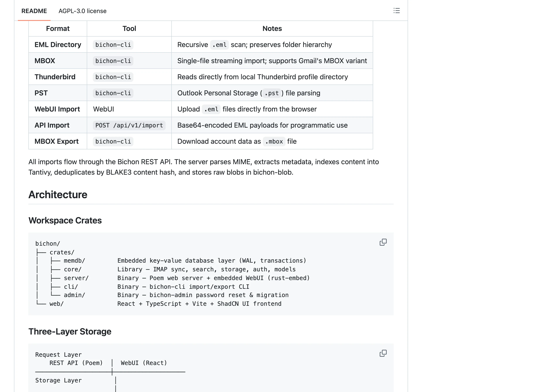Click bichon-cli in the MBOX row
This screenshot has width=558, height=392.
click(x=113, y=61)
